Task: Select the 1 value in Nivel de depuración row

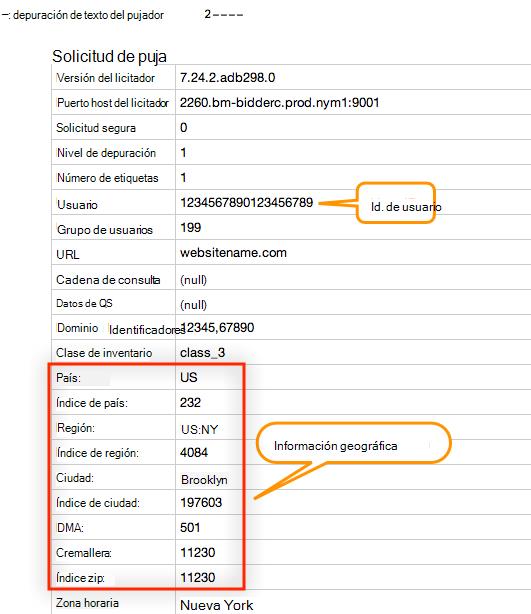Action: [x=183, y=153]
